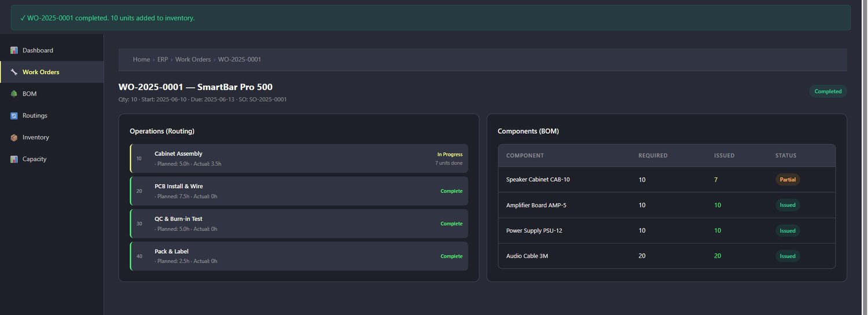Open Capacity from the sidebar
This screenshot has height=315, width=868.
[52, 159]
